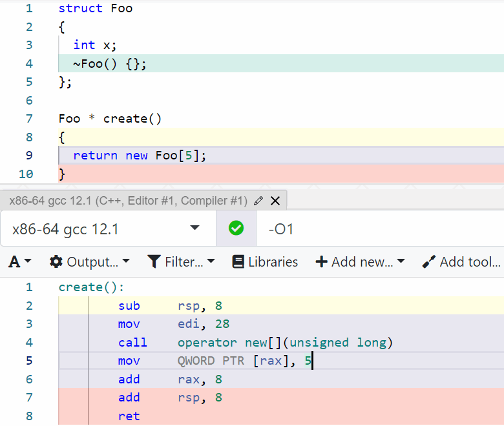Viewport: 504px width, 426px height.
Task: Click 'operator new[](unsigned long)' call link
Action: pyautogui.click(x=285, y=343)
